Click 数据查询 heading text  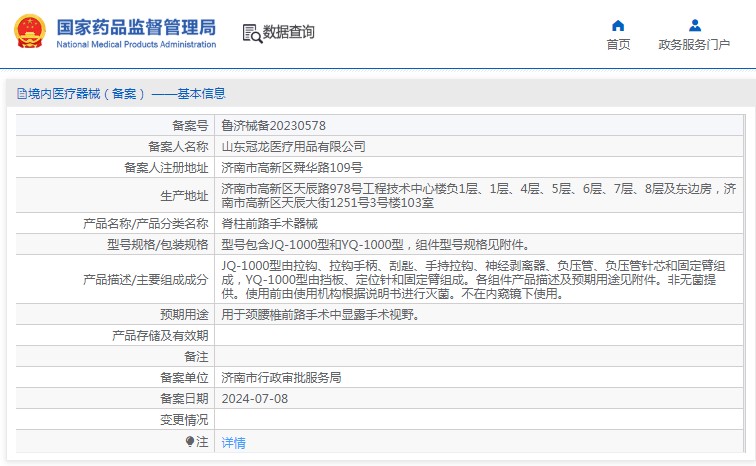(288, 32)
